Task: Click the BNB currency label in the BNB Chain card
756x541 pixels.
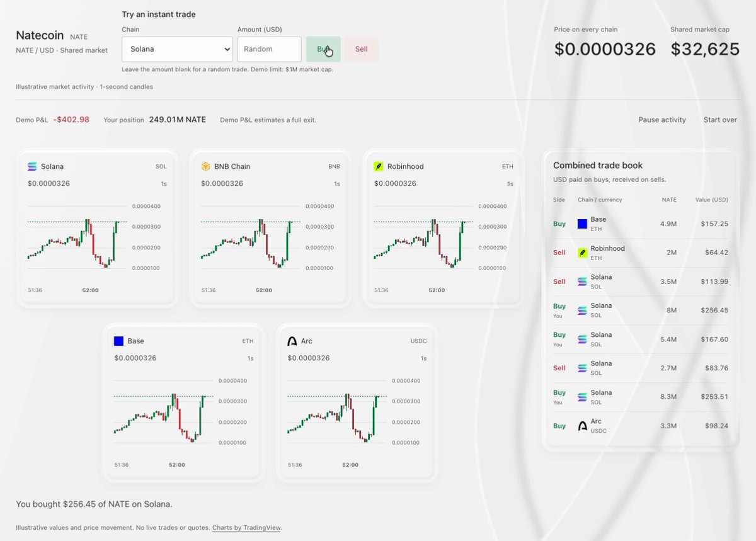Action: pyautogui.click(x=334, y=167)
